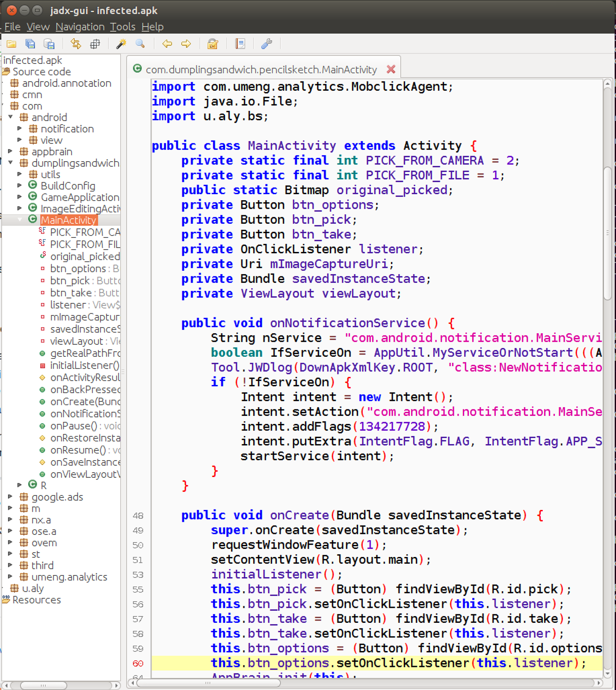
Task: Open the Navigation menu
Action: (x=80, y=27)
